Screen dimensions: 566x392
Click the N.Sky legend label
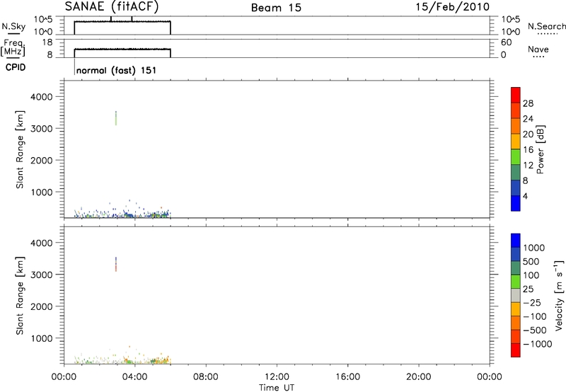[13, 26]
